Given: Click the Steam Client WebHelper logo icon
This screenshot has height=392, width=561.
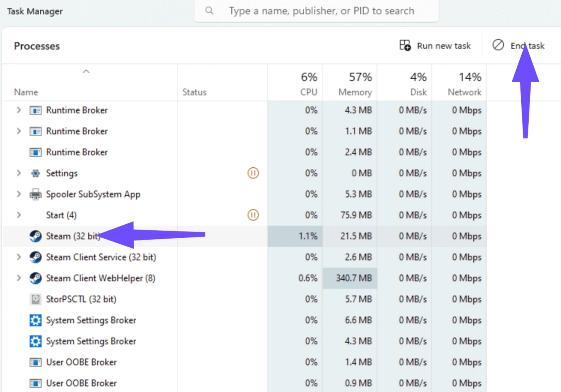Looking at the screenshot, I should pos(36,278).
